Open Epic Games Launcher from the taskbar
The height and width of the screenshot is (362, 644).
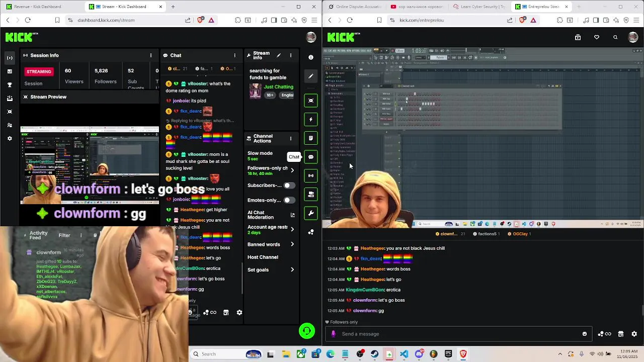pyautogui.click(x=448, y=354)
